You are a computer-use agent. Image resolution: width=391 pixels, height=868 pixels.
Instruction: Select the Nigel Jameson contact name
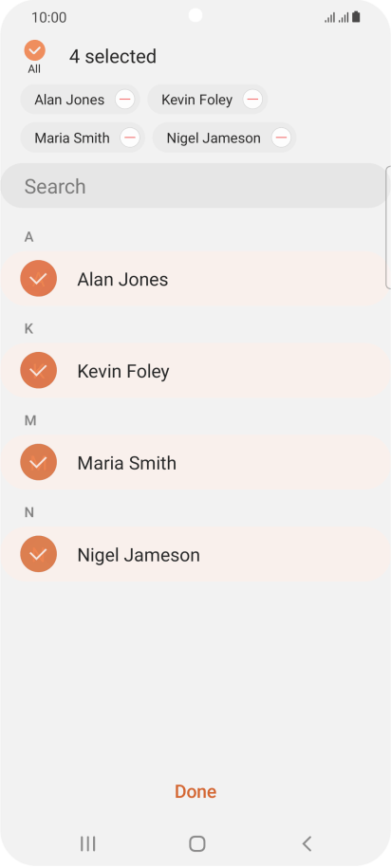coord(139,555)
